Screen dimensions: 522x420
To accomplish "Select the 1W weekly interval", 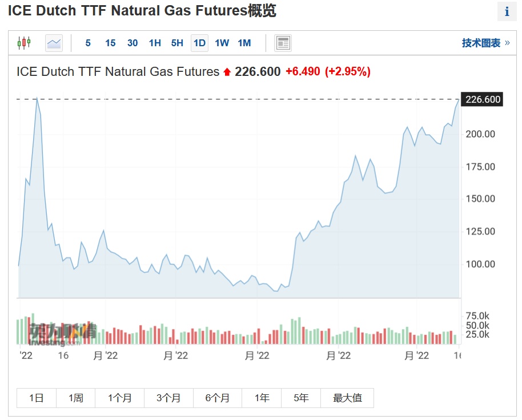I will tap(222, 43).
